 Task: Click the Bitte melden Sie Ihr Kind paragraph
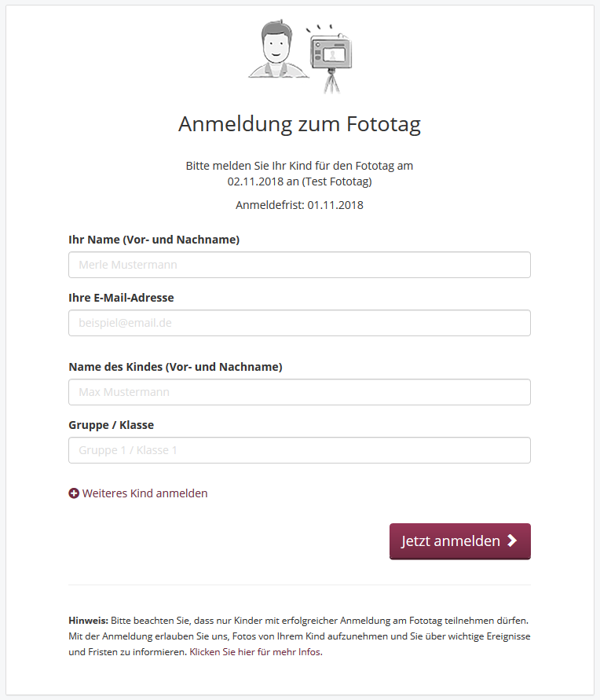(299, 173)
